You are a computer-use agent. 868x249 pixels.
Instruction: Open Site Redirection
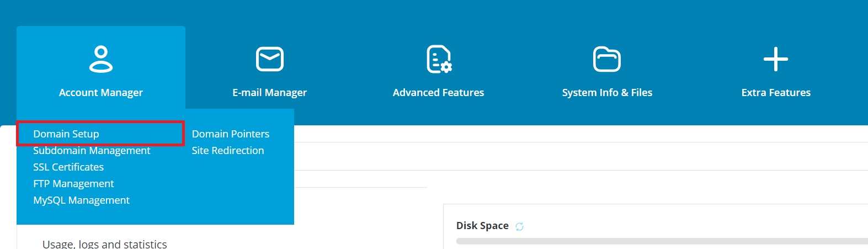tap(228, 151)
